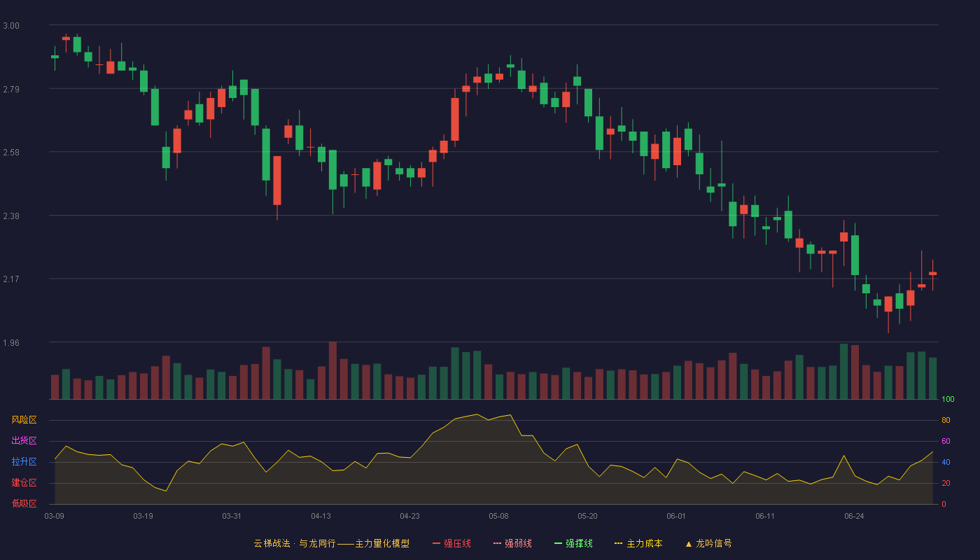Select the tallest red volume bar near 04-13
The width and height of the screenshot is (980, 560).
coord(332,370)
